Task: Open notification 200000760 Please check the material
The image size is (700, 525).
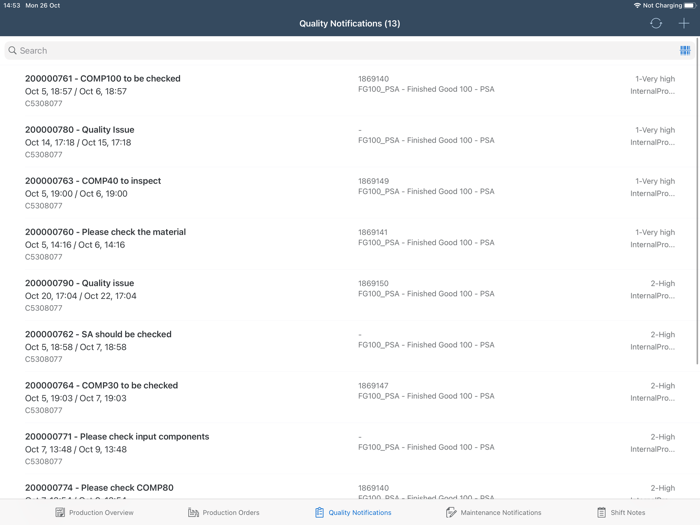Action: (x=350, y=244)
